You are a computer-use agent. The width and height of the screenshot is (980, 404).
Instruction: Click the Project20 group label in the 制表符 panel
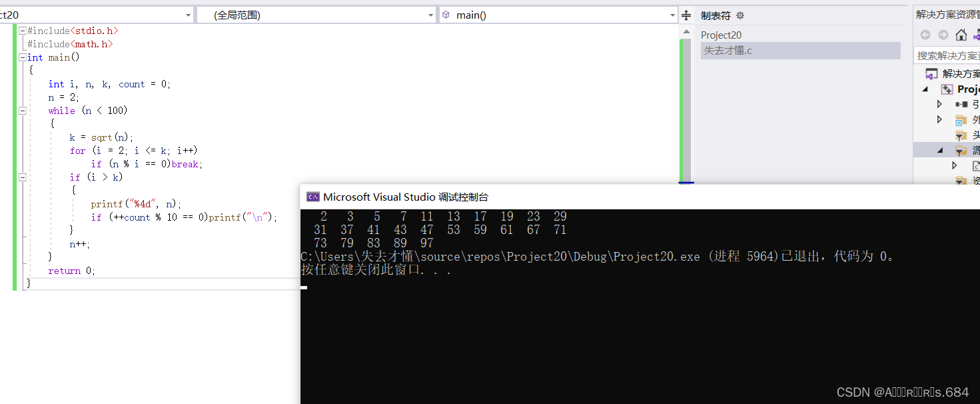(721, 35)
